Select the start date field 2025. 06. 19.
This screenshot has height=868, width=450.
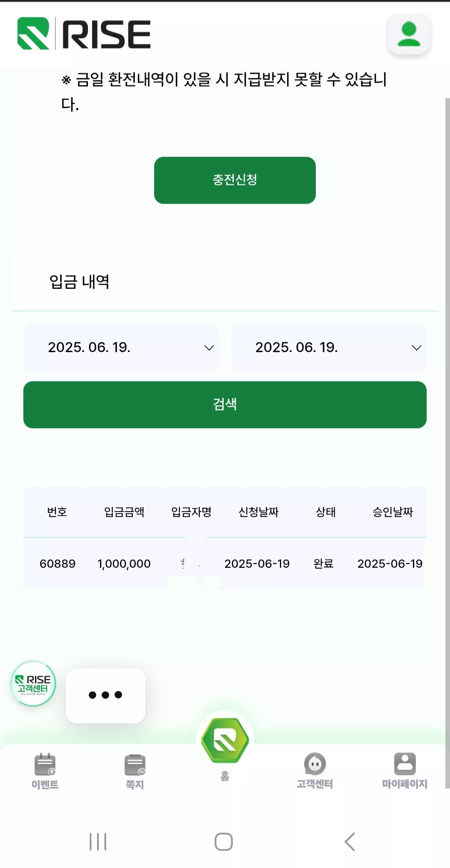[121, 347]
